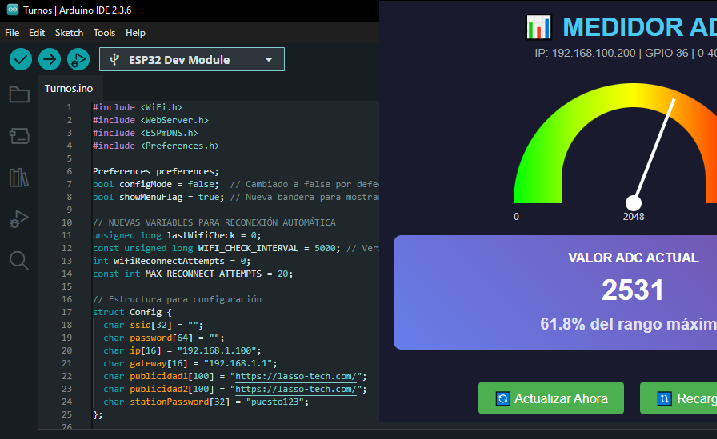Open the Sketchbook folder sidebar icon
The height and width of the screenshot is (439, 717).
[19, 95]
